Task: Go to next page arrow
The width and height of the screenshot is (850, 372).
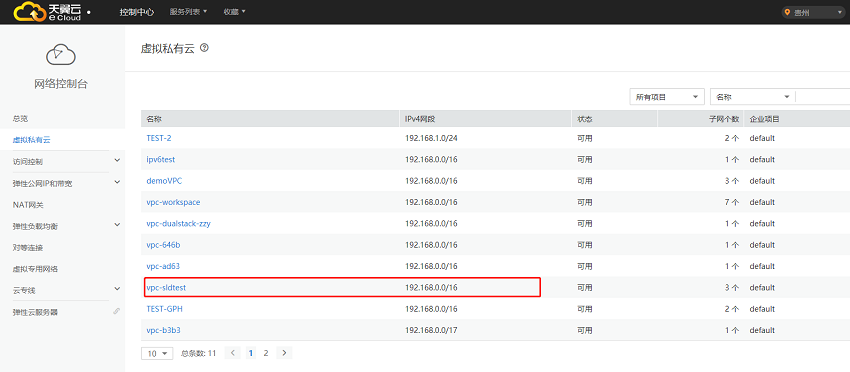Action: tap(285, 353)
